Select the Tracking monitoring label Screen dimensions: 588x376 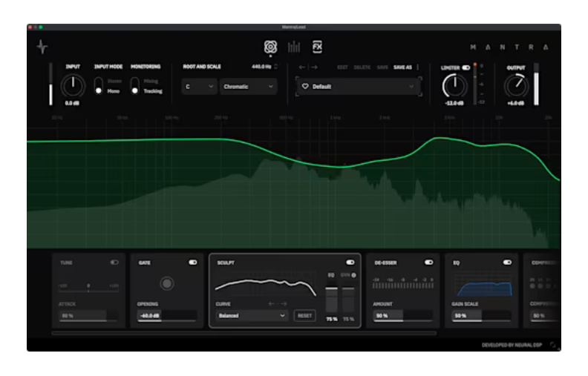click(153, 91)
